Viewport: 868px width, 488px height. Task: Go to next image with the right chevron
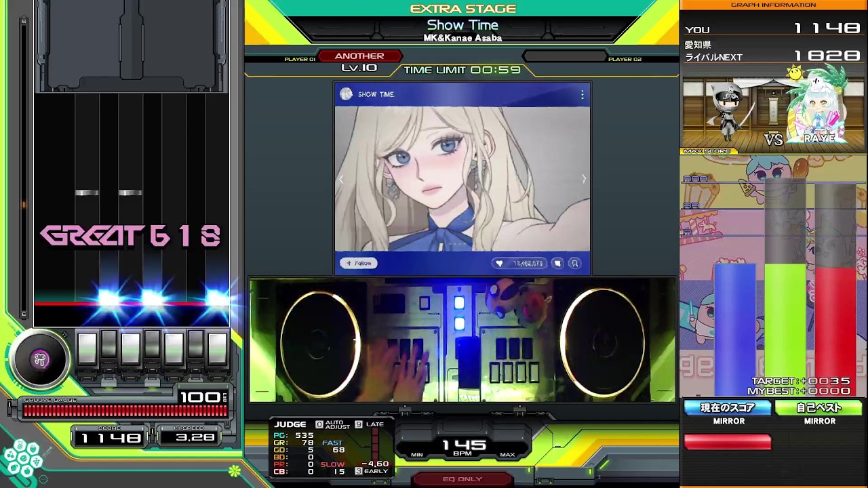583,179
